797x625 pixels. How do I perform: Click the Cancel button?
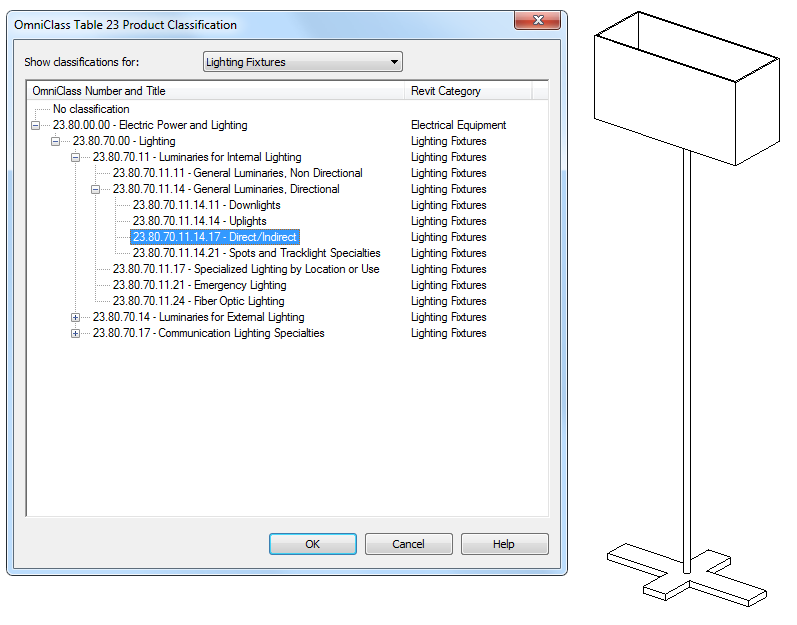click(408, 544)
